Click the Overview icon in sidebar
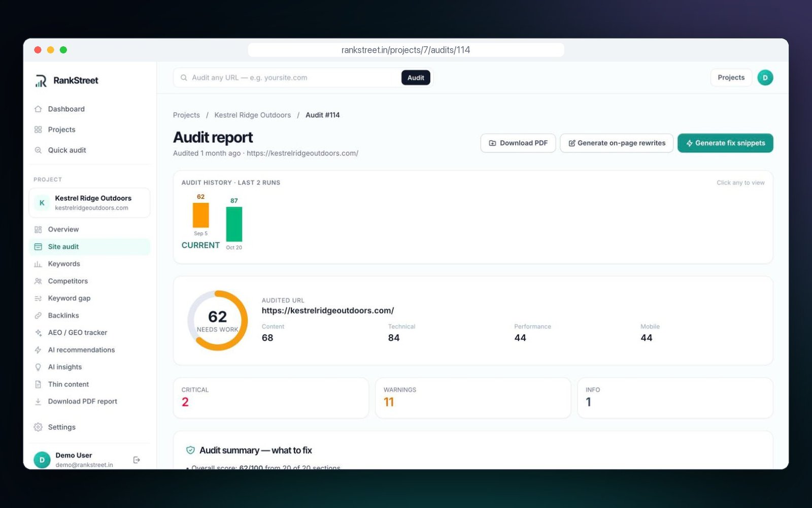Screen dimensions: 812x508 pos(38,230)
